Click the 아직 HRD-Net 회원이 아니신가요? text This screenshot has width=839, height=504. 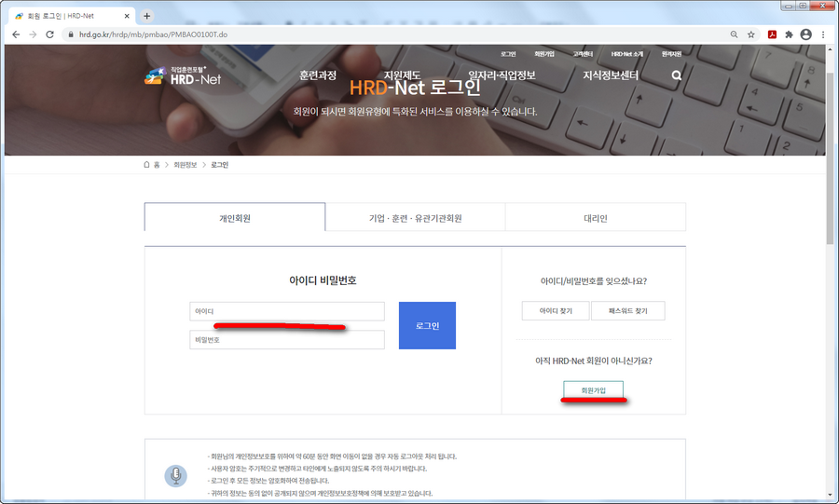coord(594,361)
